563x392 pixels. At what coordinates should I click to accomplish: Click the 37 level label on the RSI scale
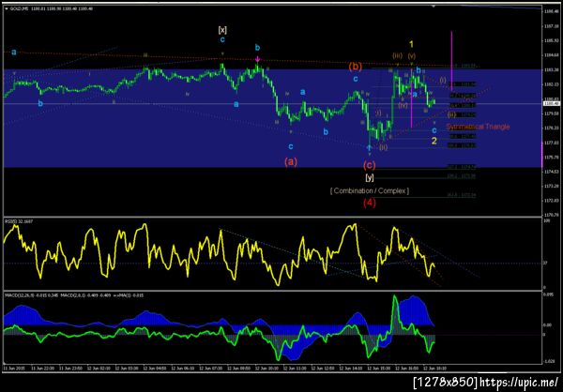[544, 264]
